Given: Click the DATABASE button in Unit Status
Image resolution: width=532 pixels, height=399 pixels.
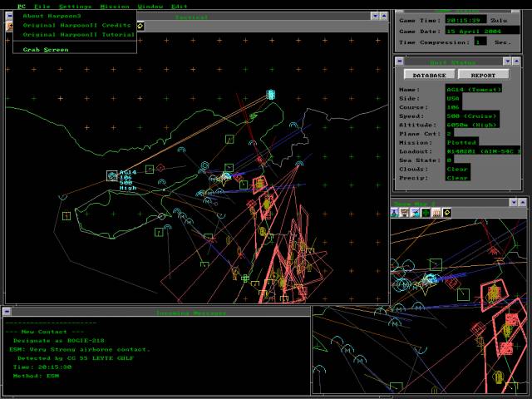Looking at the screenshot, I should 429,75.
